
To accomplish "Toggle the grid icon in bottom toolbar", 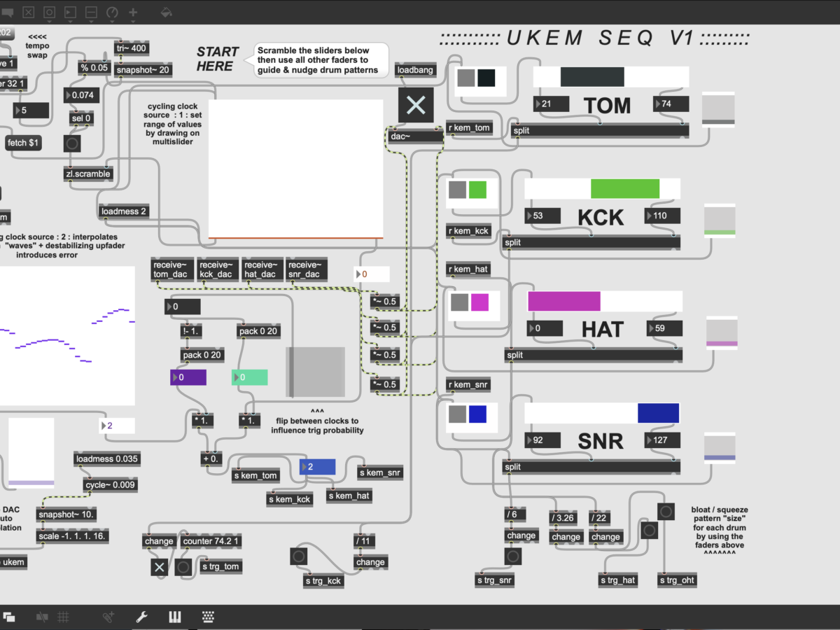I will click(63, 617).
